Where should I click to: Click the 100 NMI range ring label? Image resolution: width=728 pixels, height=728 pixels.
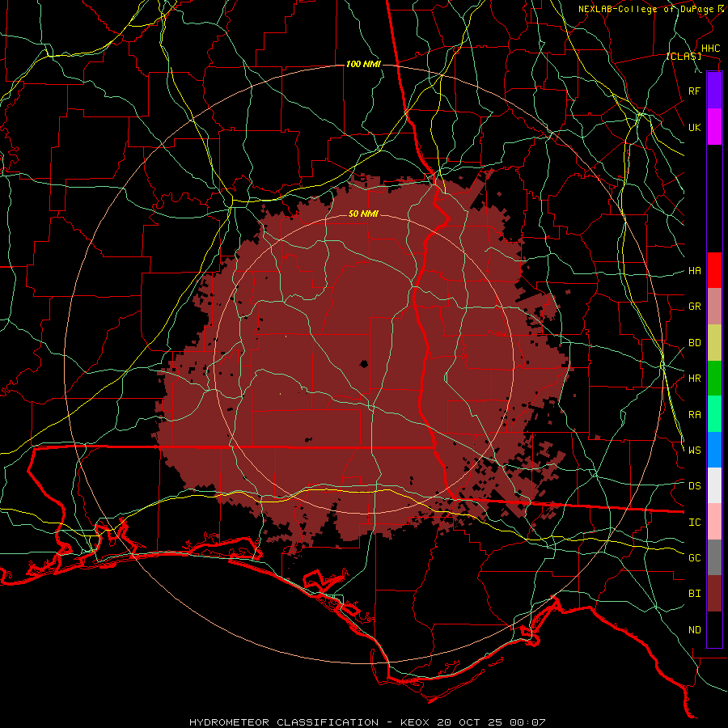point(363,64)
